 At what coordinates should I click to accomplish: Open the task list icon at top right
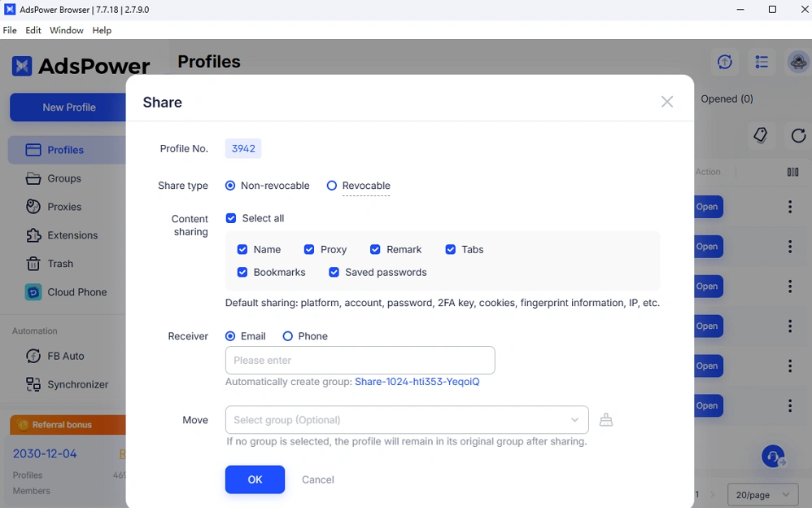tap(762, 62)
